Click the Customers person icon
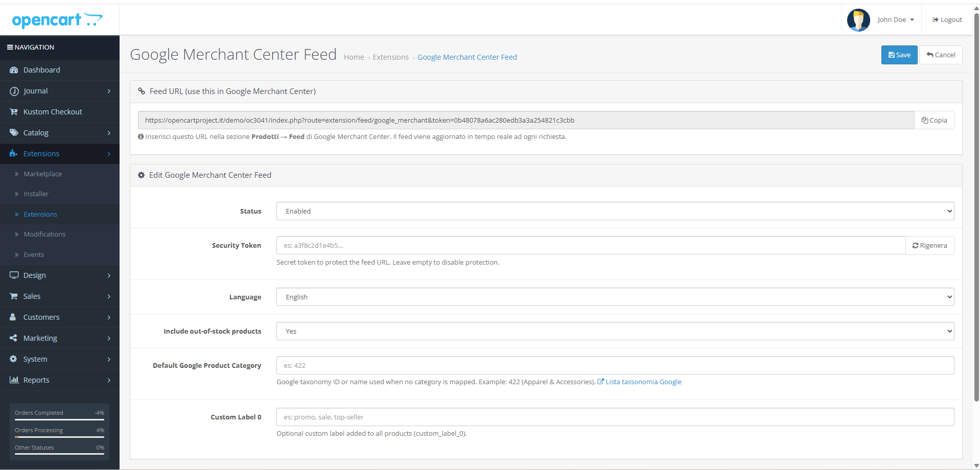 pos(14,317)
